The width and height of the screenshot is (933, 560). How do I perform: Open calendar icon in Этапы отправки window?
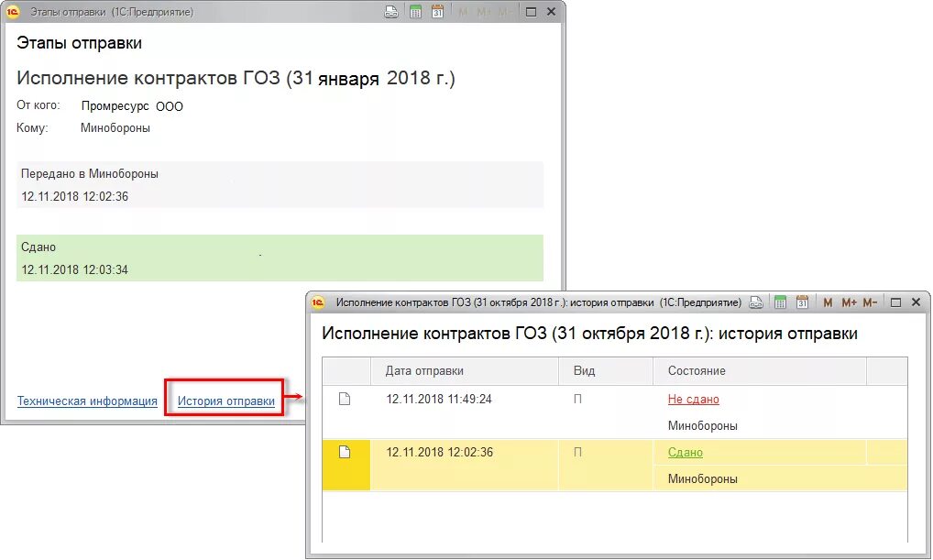point(437,12)
